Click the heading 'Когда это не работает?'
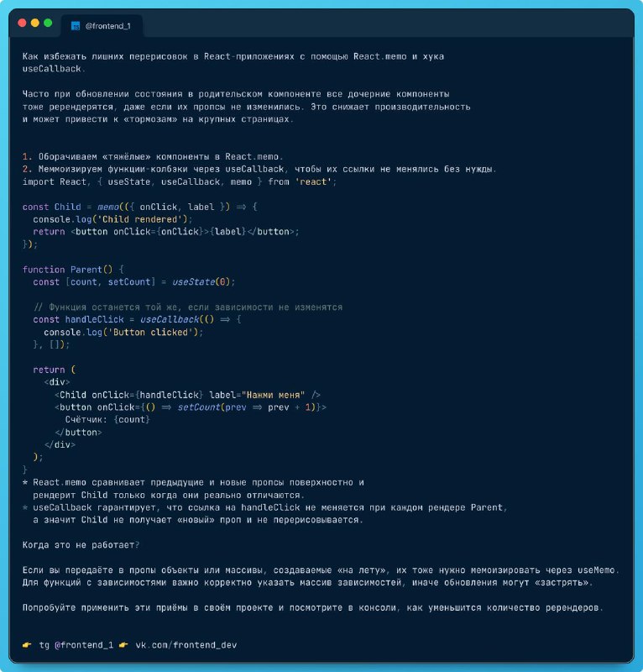 tap(81, 545)
